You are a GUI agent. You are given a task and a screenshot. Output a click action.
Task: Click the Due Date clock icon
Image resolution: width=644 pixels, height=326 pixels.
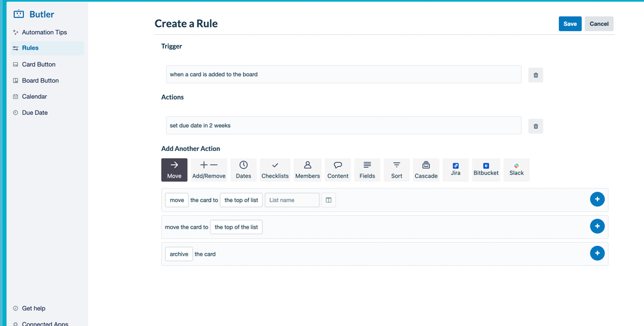tap(15, 112)
